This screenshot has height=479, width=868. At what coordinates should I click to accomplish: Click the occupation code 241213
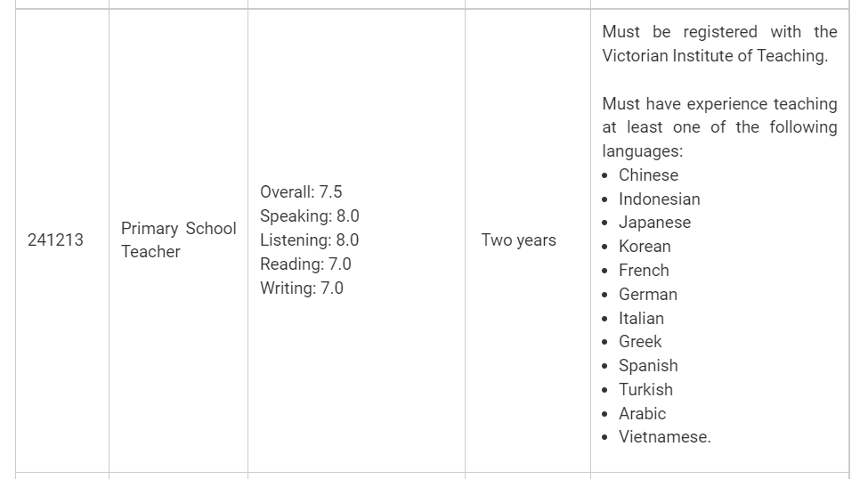coord(55,240)
